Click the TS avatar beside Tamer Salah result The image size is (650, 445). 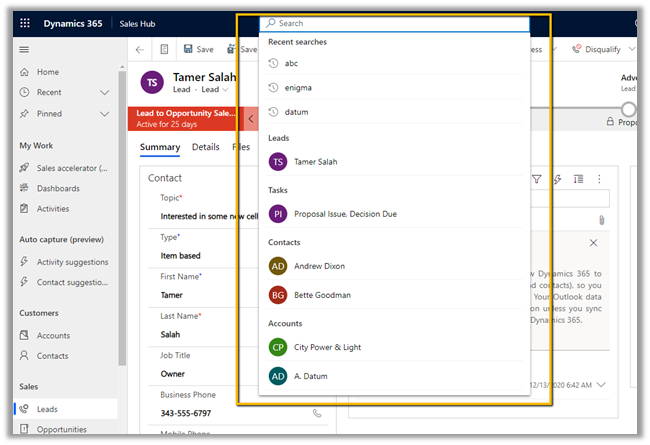coord(278,162)
